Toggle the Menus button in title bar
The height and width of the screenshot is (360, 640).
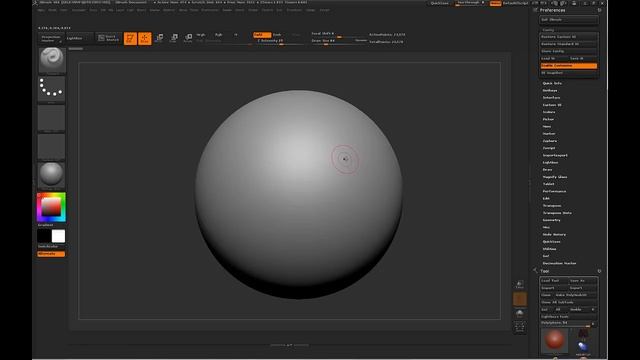coord(496,3)
